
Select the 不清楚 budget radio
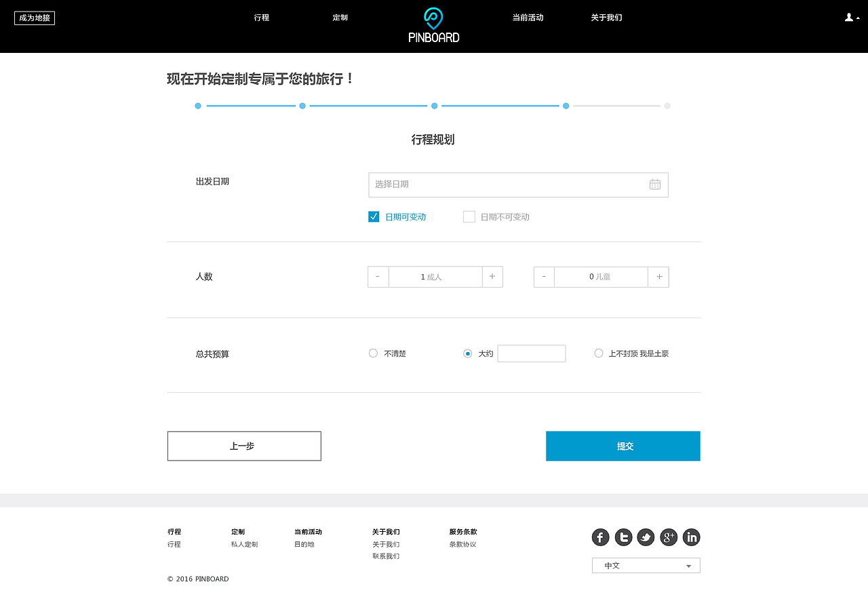click(373, 353)
